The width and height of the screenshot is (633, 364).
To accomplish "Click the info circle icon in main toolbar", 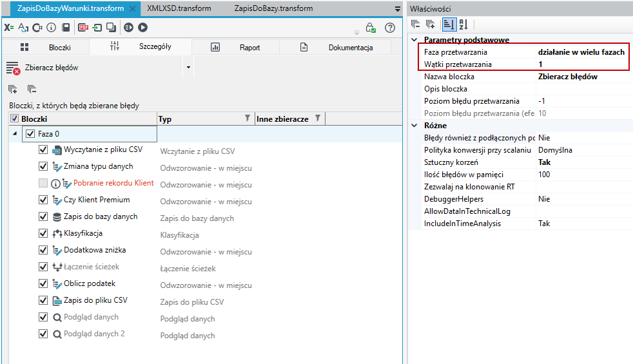I will pos(52,28).
